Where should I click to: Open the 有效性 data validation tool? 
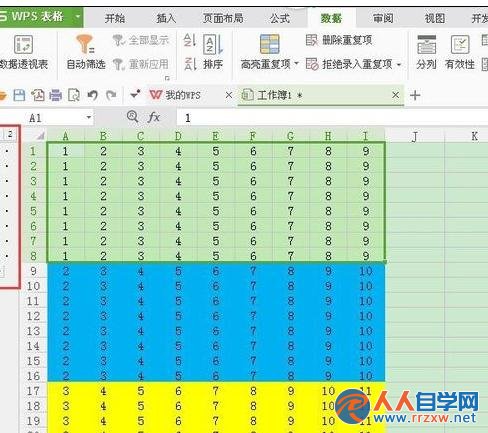click(x=460, y=52)
